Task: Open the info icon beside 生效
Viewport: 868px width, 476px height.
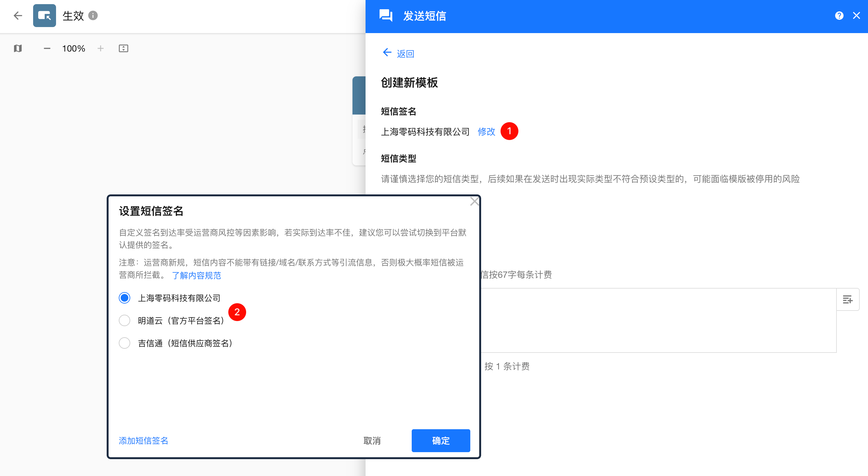Action: point(93,16)
